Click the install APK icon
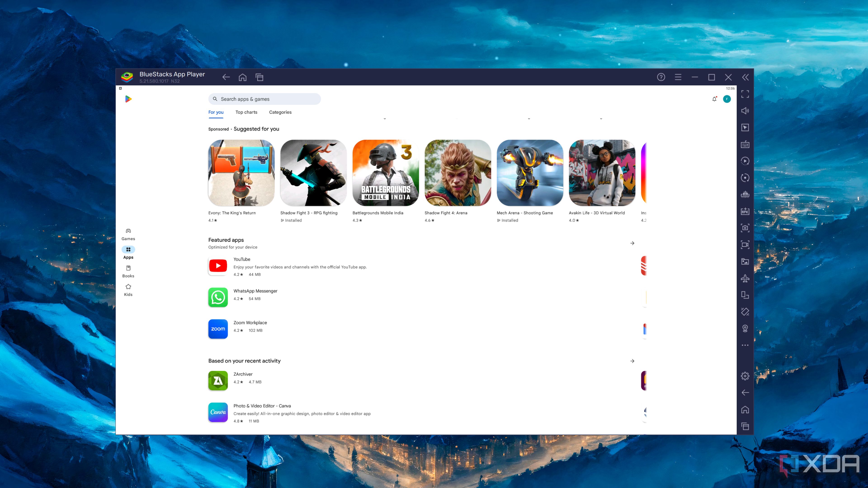 (745, 211)
